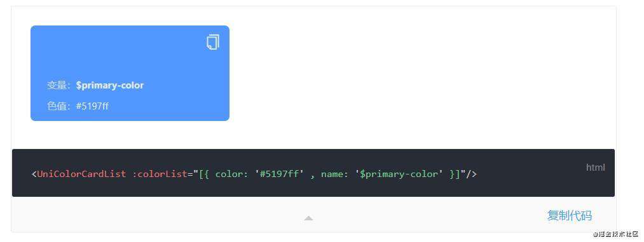
Task: Click the 色值 label on the card
Action: (x=57, y=106)
